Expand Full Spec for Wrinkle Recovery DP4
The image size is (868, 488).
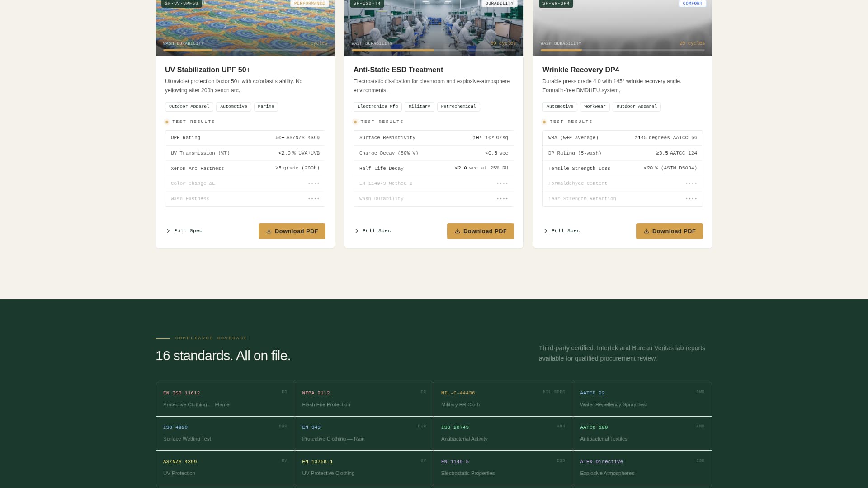pyautogui.click(x=562, y=231)
